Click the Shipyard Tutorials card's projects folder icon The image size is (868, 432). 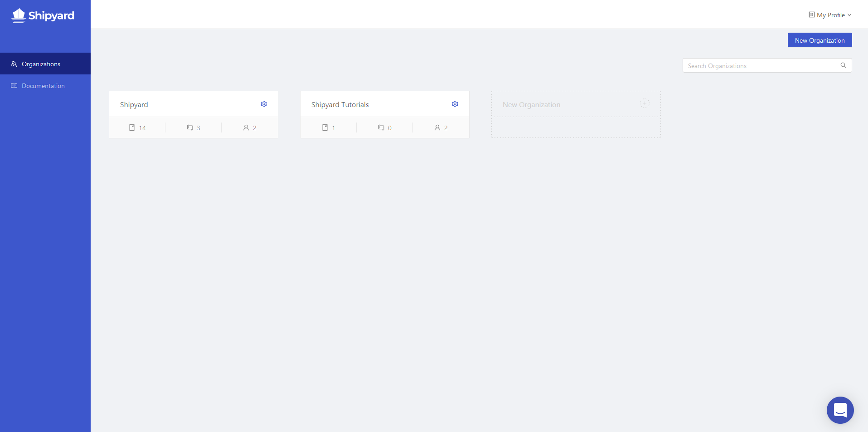pyautogui.click(x=381, y=128)
